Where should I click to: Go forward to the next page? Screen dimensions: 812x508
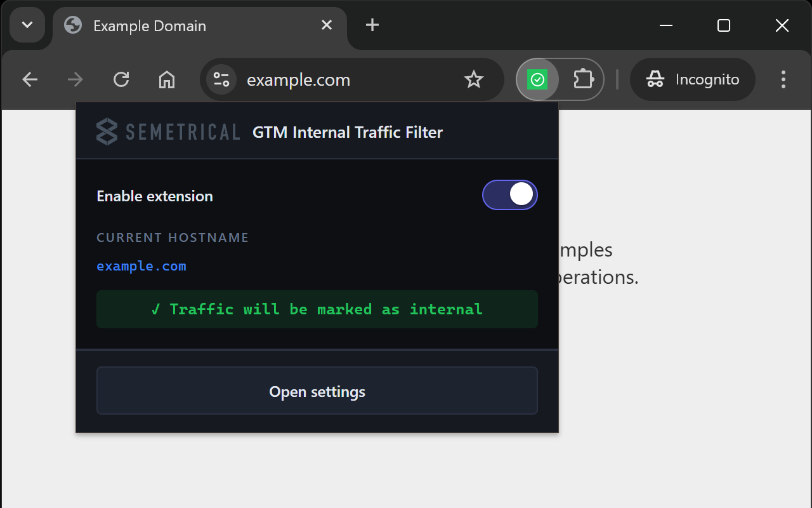tap(75, 79)
